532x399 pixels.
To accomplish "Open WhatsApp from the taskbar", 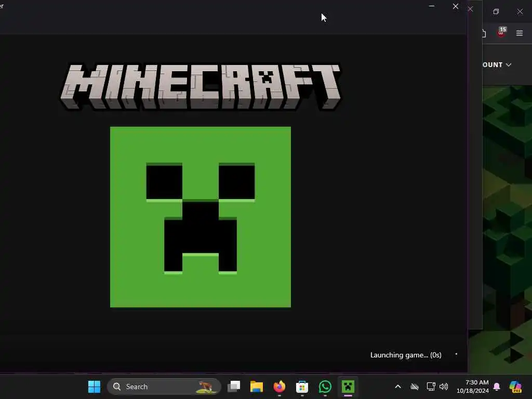I will point(325,387).
